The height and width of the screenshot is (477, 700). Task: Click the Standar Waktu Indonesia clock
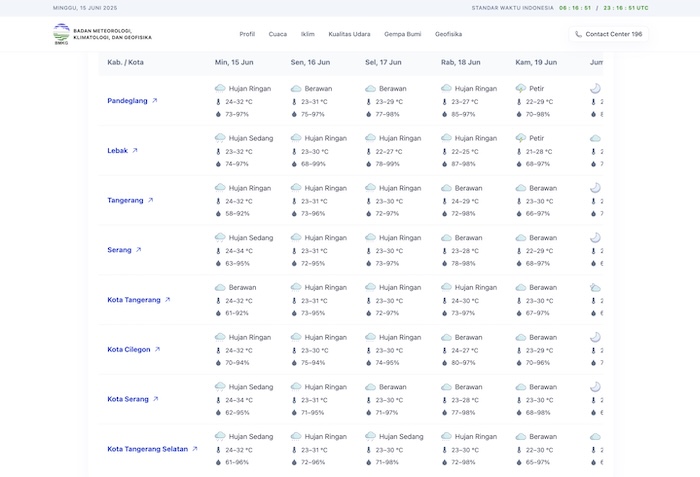tap(575, 8)
